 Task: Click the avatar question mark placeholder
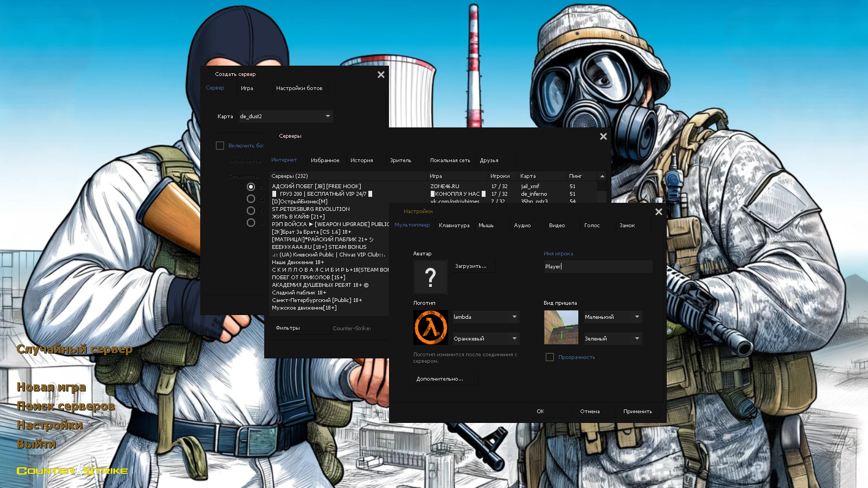coord(431,277)
